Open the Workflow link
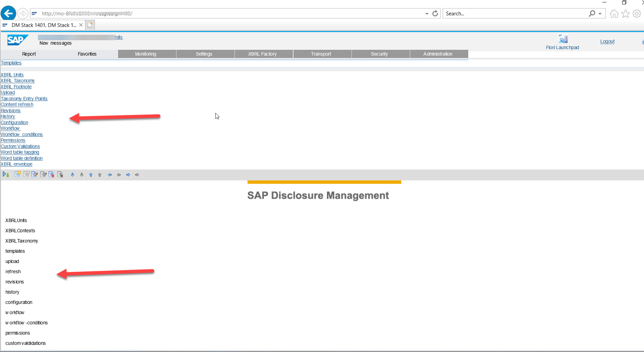This screenshot has width=644, height=352. coord(10,128)
